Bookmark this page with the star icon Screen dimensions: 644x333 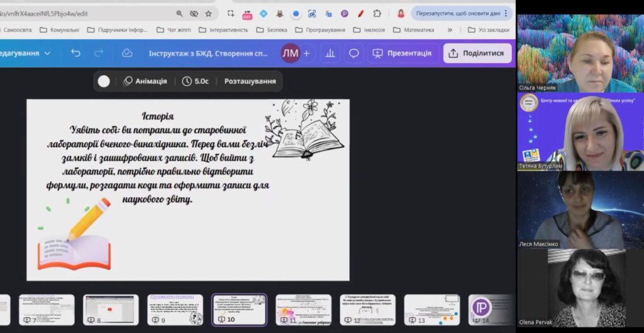click(x=208, y=14)
